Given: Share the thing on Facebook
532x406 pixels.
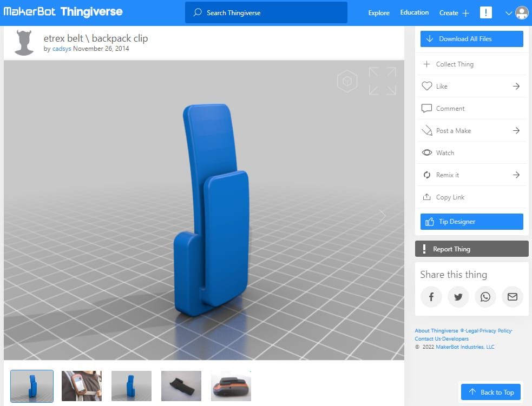Looking at the screenshot, I should [x=431, y=297].
